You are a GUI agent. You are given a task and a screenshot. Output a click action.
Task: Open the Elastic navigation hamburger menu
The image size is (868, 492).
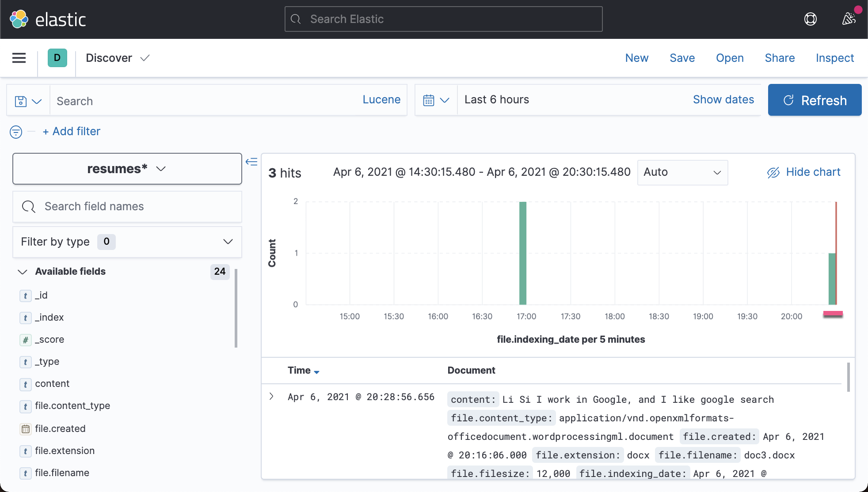pyautogui.click(x=19, y=58)
